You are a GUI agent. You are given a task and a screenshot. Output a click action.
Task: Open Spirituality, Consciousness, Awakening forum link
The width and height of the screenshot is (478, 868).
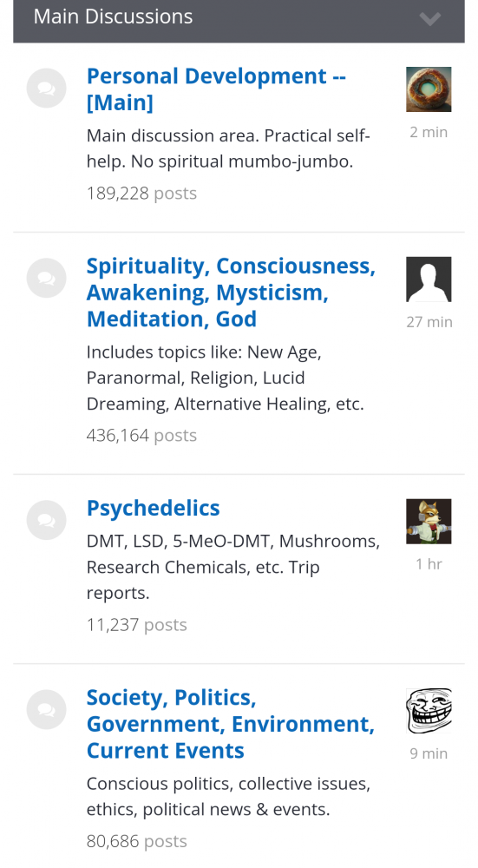pyautogui.click(x=231, y=293)
